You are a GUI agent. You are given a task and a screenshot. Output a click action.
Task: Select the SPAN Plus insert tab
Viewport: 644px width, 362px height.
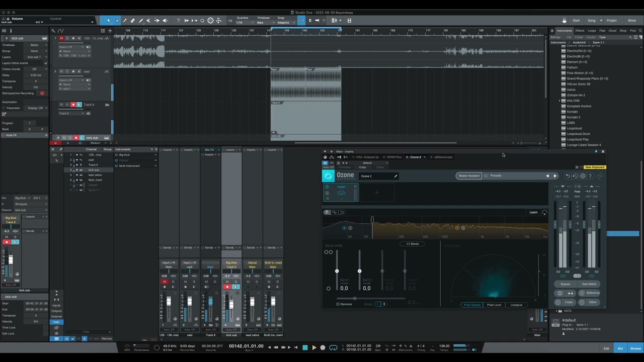392,157
